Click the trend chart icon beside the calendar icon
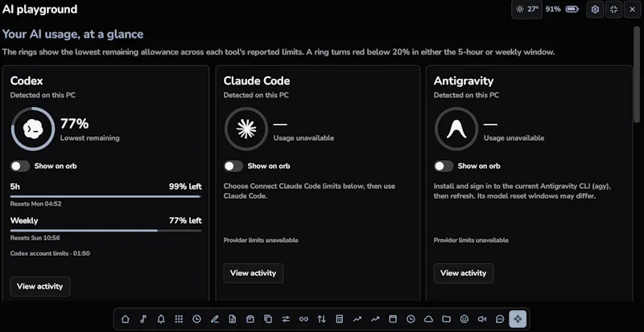The height and width of the screenshot is (332, 644). click(375, 319)
